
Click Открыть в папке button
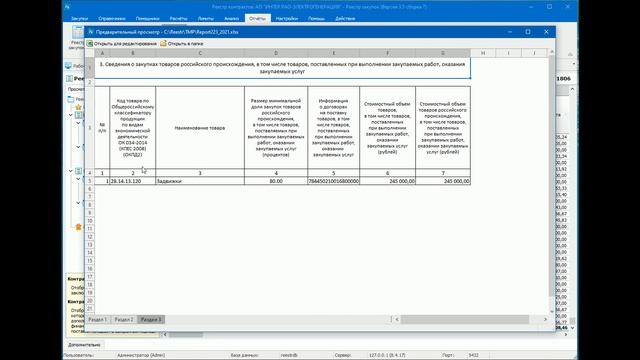[182, 43]
